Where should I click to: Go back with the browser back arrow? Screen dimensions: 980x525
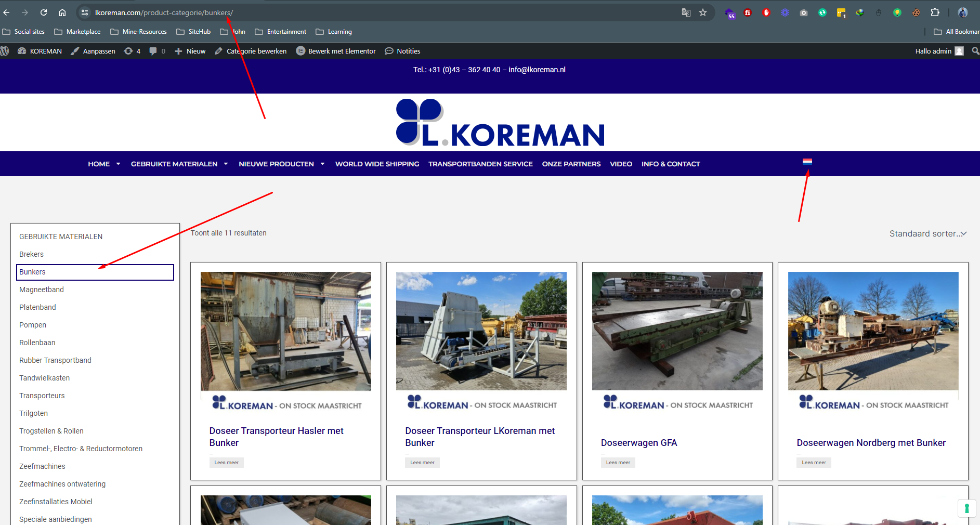[7, 12]
